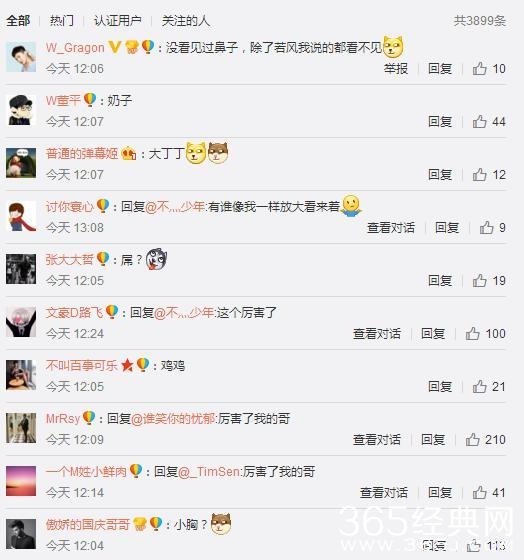The height and width of the screenshot is (560, 524).
Task: Like the comment with 210 likes
Action: (472, 439)
